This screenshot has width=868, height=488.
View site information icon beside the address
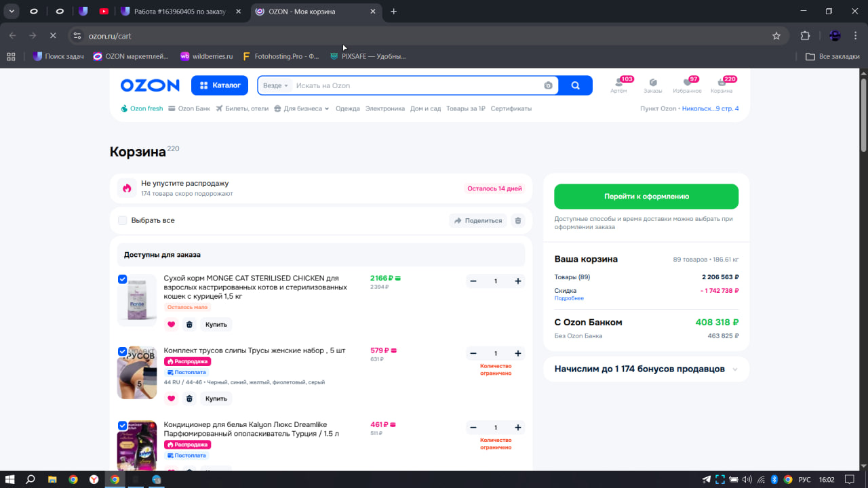77,36
